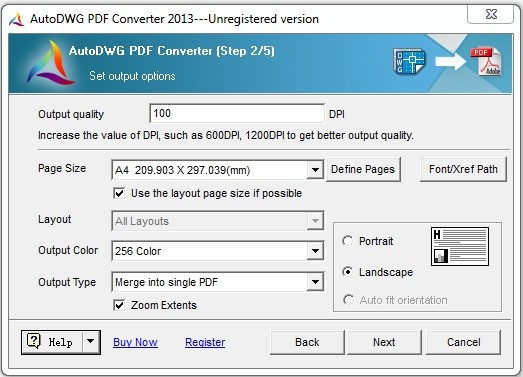Click the Output quality DPI field
The height and width of the screenshot is (377, 523).
coord(237,113)
